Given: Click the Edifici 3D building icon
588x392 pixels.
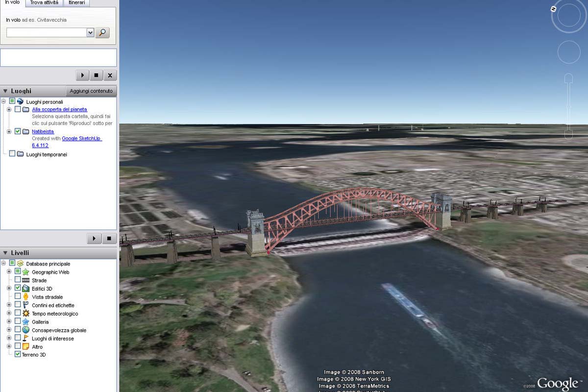Looking at the screenshot, I should pos(26,289).
